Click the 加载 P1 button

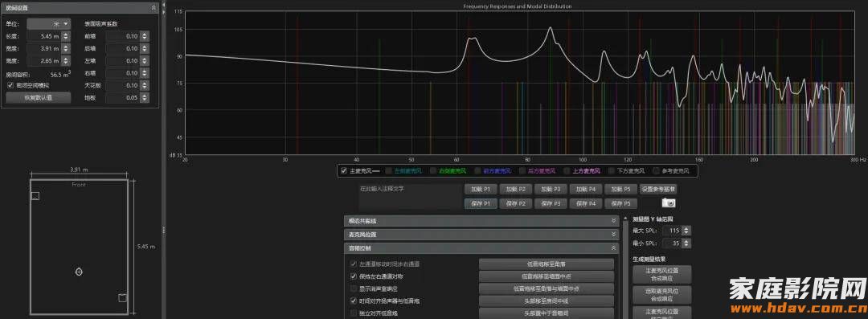481,189
